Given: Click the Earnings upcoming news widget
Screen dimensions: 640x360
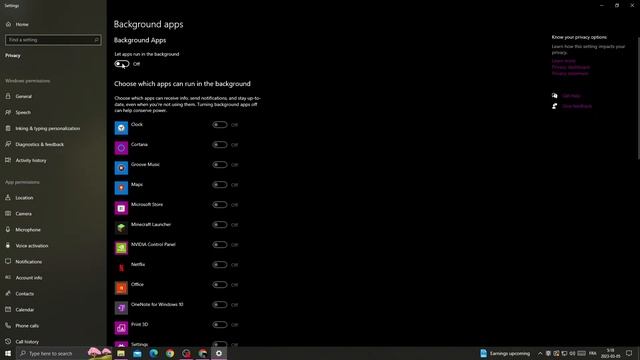Looking at the screenshot, I should click(x=505, y=353).
